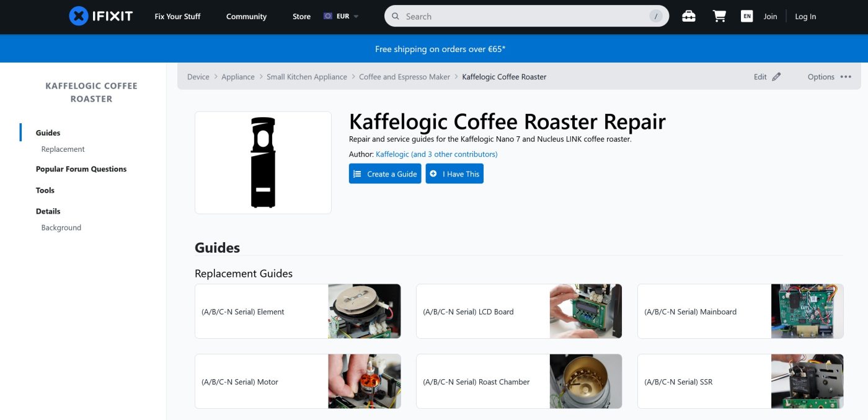Go to Small Kitchen Appliance breadcrumb
Viewport: 868px width, 420px height.
point(306,77)
